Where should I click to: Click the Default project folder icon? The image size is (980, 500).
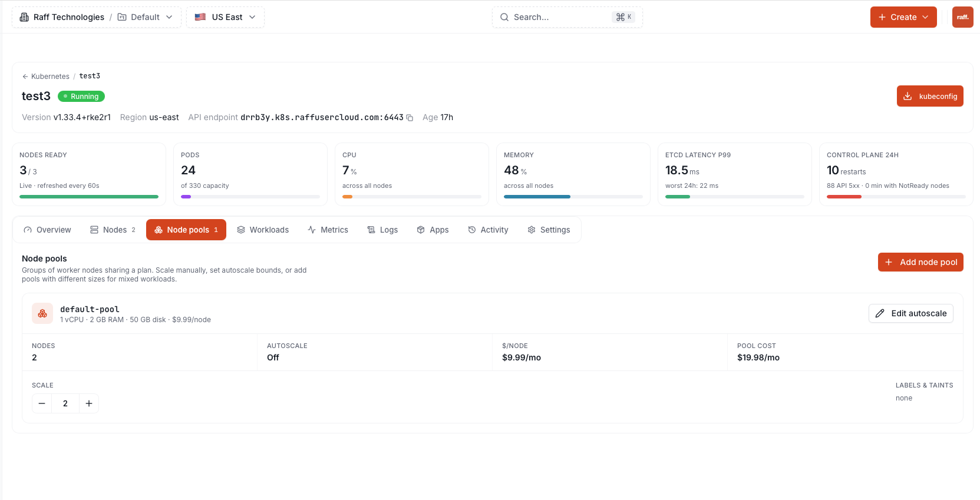click(122, 17)
